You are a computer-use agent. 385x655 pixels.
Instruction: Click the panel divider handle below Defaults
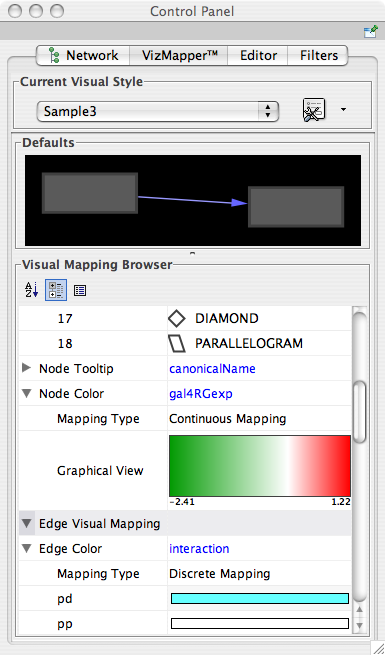point(192,253)
